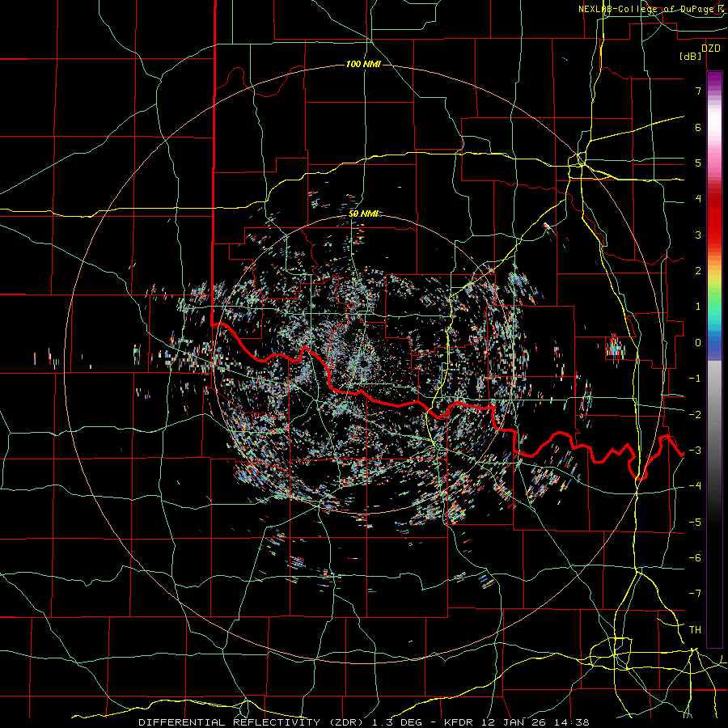
Task: Click the "-6" value on the color scale
Action: (x=695, y=558)
